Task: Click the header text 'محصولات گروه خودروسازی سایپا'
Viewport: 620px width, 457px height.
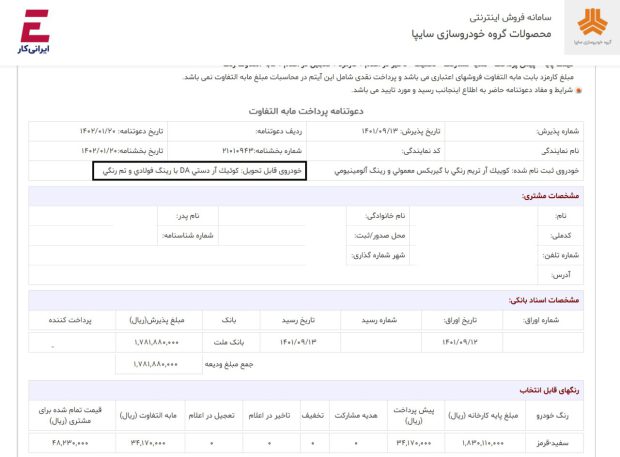Action: point(481,34)
